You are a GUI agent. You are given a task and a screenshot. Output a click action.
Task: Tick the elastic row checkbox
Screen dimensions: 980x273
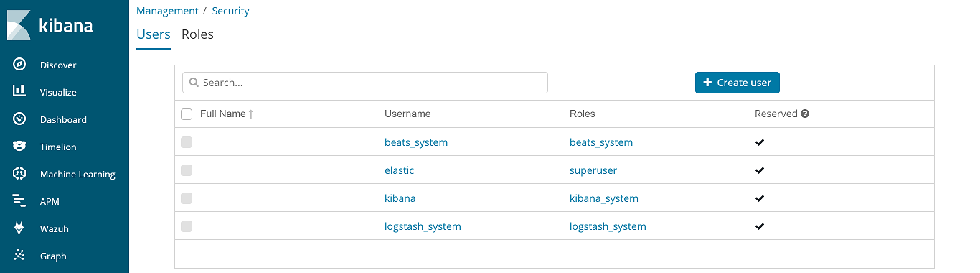187,170
